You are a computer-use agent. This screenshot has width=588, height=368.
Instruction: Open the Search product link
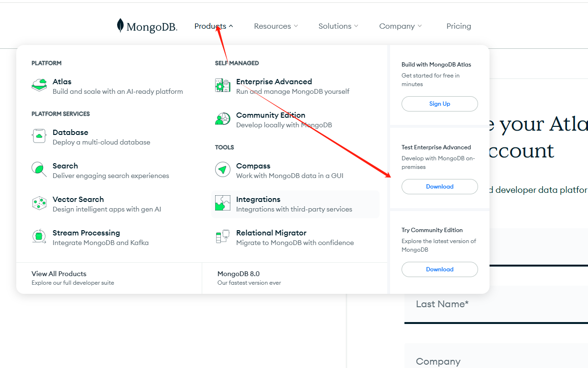click(65, 166)
